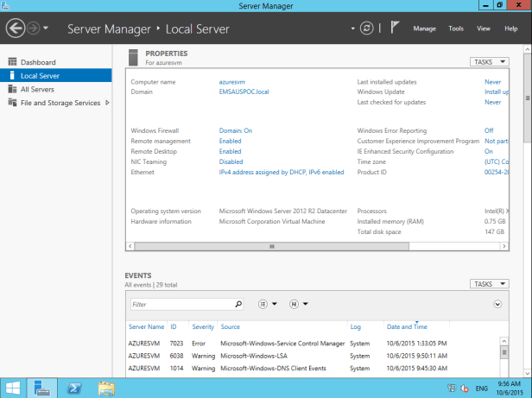Screen dimensions: 532x398
Task: Click the Server Manager taskbar icon
Action: [43, 389]
